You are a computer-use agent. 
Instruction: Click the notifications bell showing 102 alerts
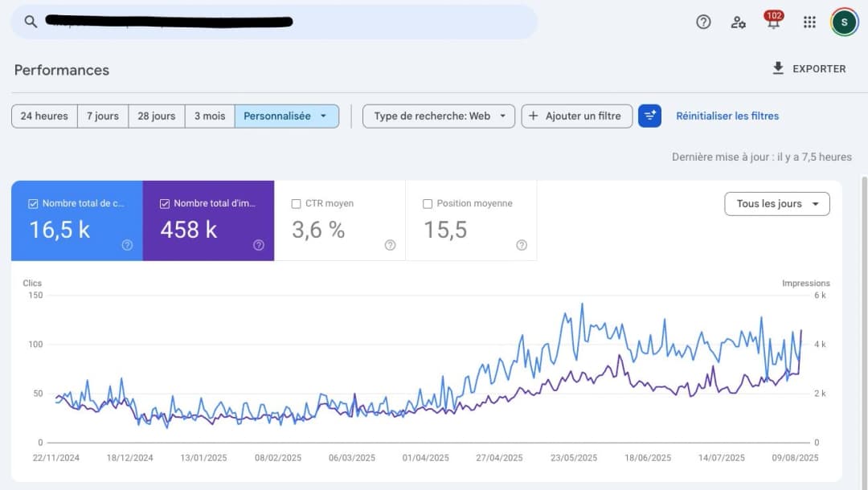point(773,22)
